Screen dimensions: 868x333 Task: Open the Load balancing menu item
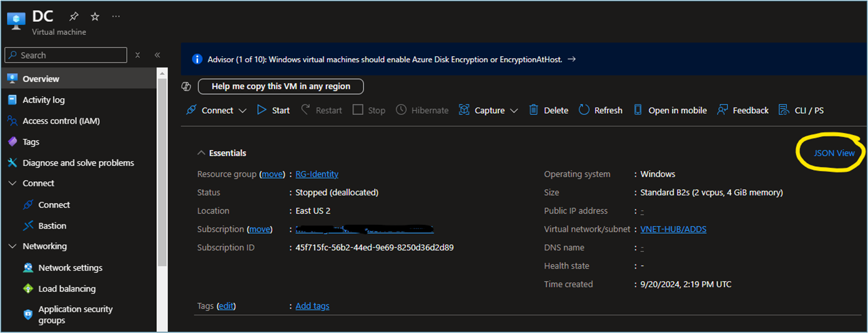point(79,289)
